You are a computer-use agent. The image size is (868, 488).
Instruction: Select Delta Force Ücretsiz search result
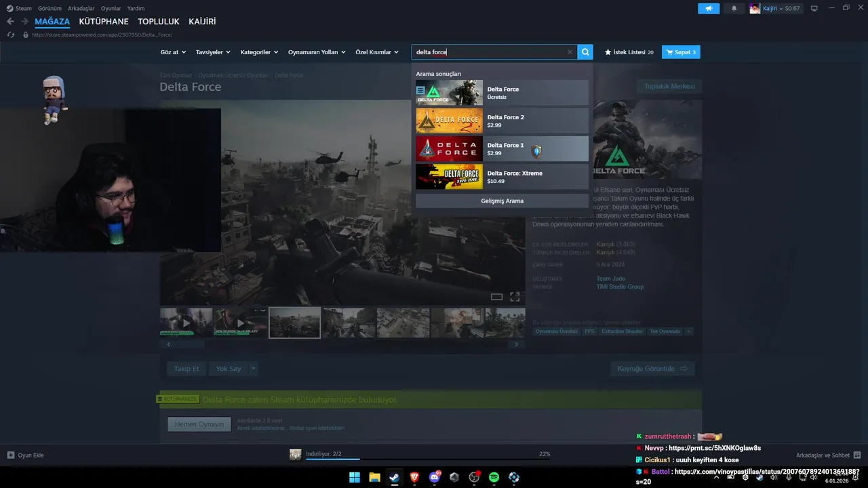point(502,93)
